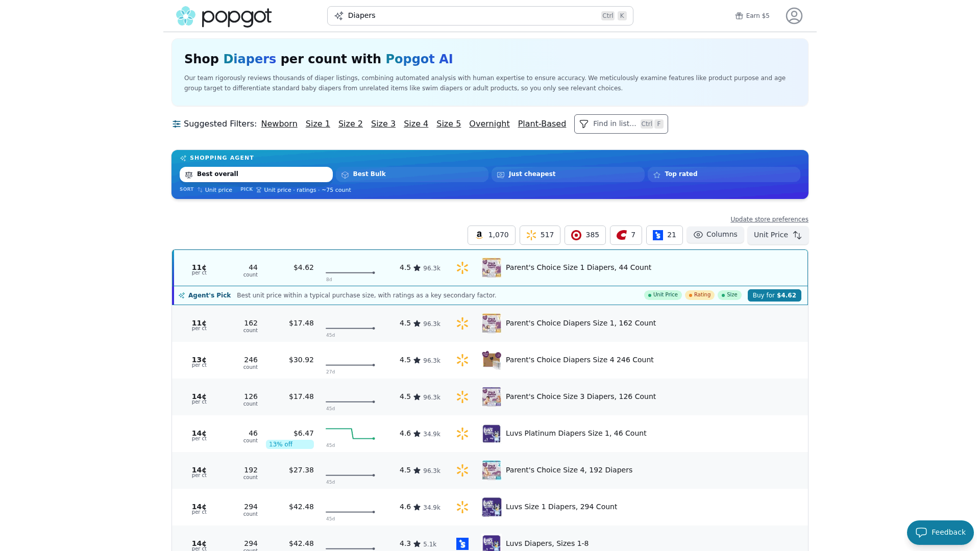This screenshot has width=980, height=551.
Task: Open Parent's Choice Size 1 Diapers, 44 Count
Action: pos(578,267)
